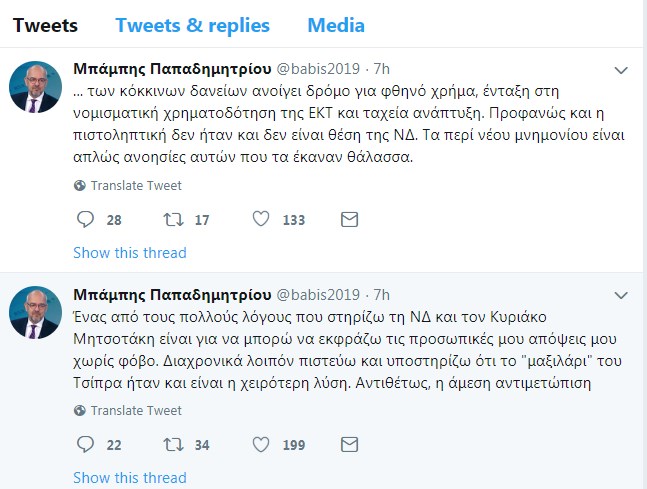Retweet the first tweet with 17 retweets

pyautogui.click(x=173, y=220)
